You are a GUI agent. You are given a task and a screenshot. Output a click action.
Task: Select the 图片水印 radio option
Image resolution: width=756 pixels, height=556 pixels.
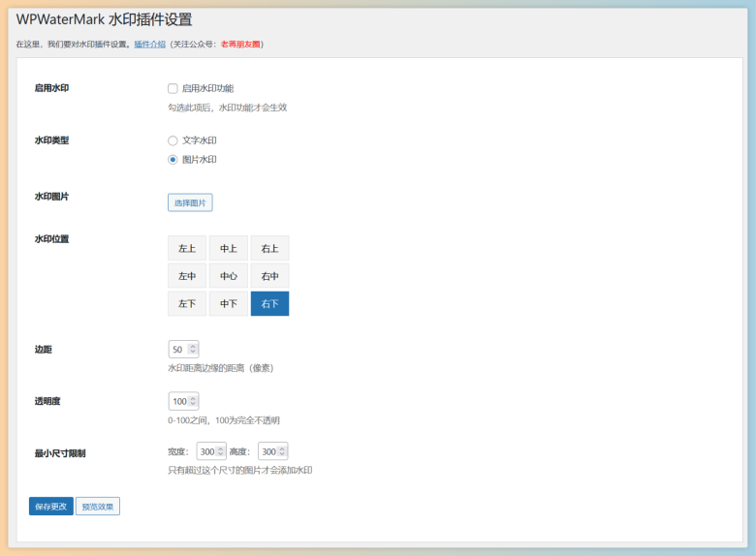(173, 160)
